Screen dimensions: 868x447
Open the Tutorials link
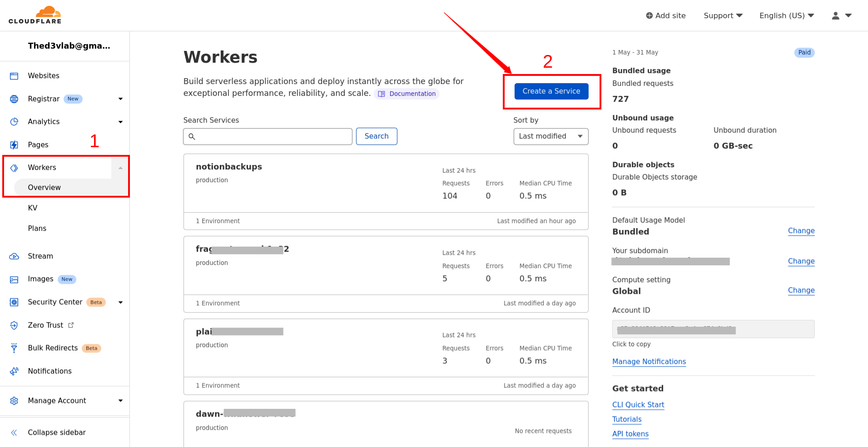click(x=627, y=419)
